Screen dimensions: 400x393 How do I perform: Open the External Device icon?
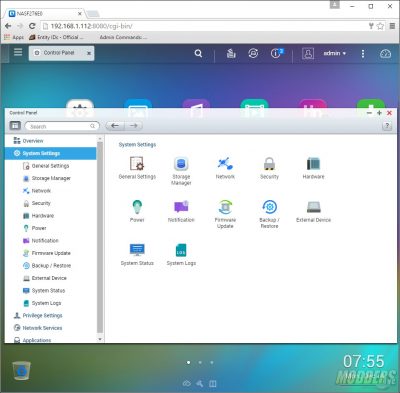coord(313,207)
